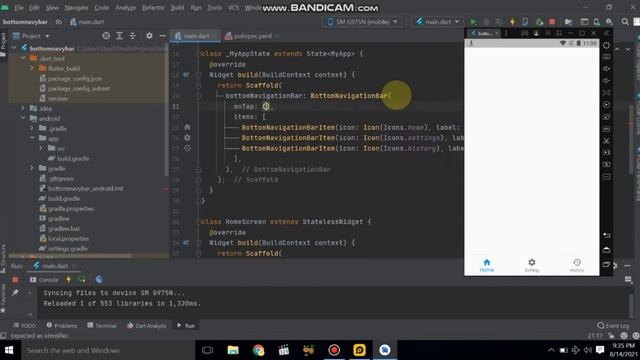Click emulator sidebar top settings circle icon
Screen dimensions: 640x360
[607, 45]
